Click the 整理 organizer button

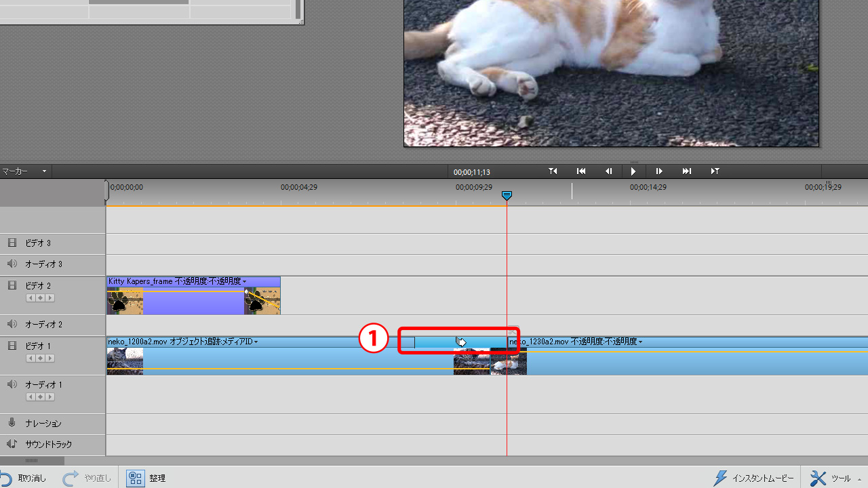(x=146, y=479)
